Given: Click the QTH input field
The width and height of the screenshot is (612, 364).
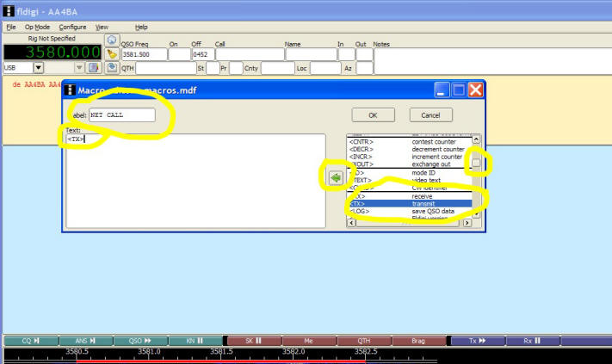Looking at the screenshot, I should pyautogui.click(x=166, y=68).
